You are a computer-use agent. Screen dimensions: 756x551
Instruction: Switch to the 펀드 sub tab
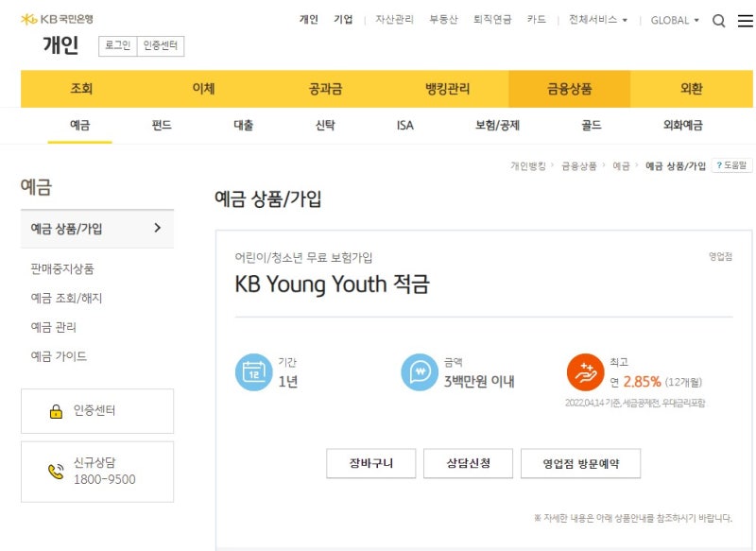pos(162,126)
